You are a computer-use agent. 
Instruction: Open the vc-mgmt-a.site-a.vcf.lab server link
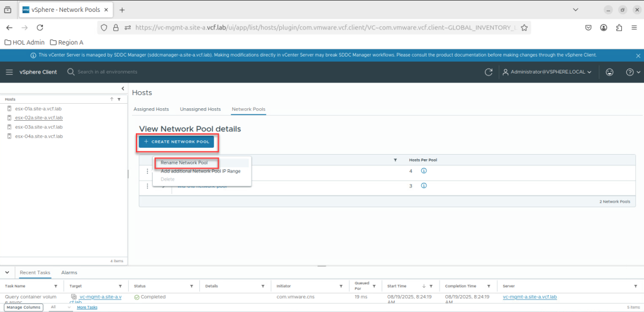pos(530,297)
